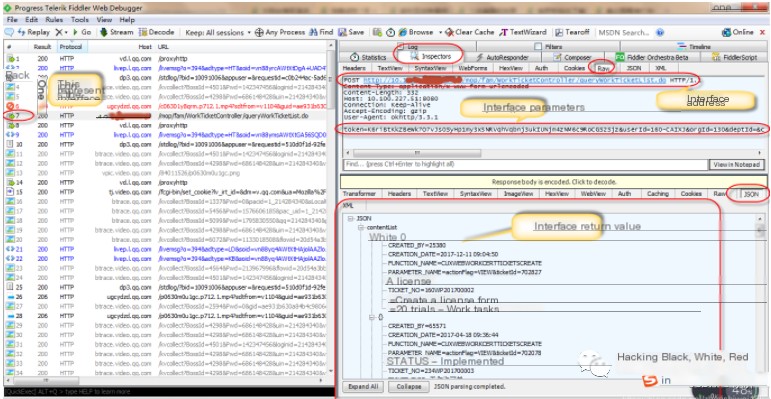Image resolution: width=771 pixels, height=399 pixels.
Task: Select the response WebView tab
Action: coord(593,194)
